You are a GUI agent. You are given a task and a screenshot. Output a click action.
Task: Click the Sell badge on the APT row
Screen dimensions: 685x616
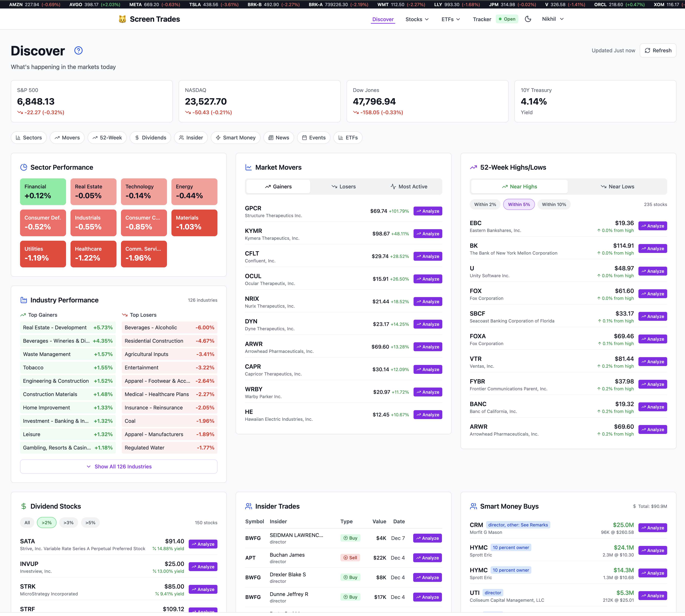pyautogui.click(x=350, y=557)
